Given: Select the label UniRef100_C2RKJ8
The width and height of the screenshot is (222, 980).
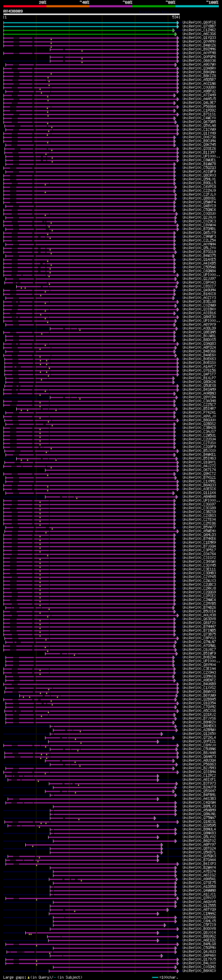Looking at the screenshot, I should coord(199,589).
